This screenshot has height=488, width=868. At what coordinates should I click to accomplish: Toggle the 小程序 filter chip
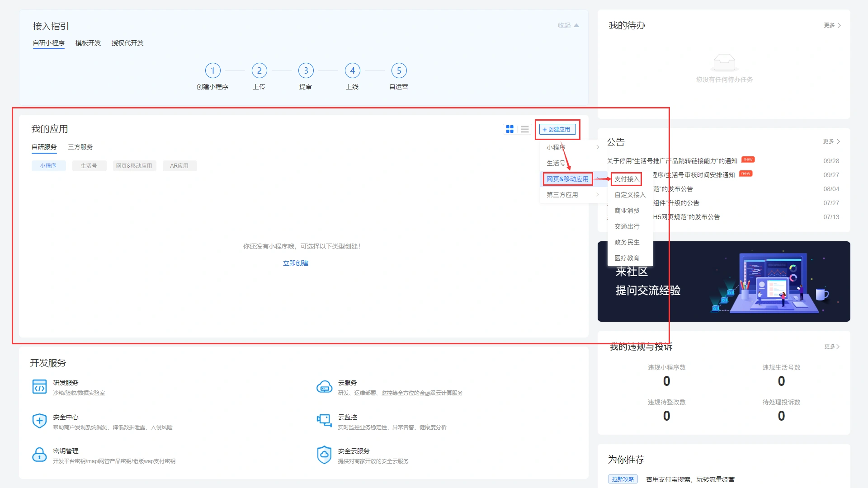[48, 165]
